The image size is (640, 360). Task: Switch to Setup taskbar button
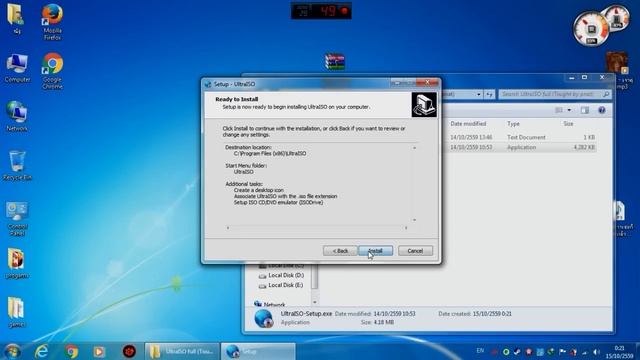(258, 351)
